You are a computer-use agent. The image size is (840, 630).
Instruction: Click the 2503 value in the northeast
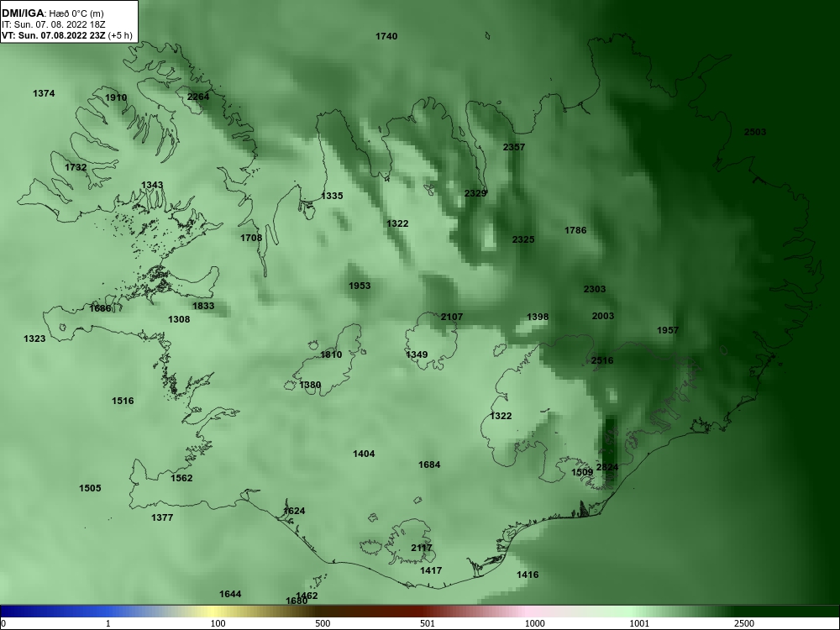[755, 133]
